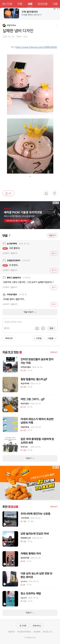Expand more comments with 댓글 더보기
Viewport: 60px width, 644px height.
click(30, 312)
